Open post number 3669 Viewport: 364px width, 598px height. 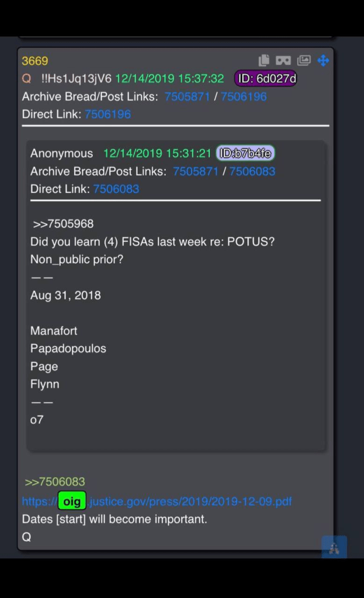(x=35, y=61)
